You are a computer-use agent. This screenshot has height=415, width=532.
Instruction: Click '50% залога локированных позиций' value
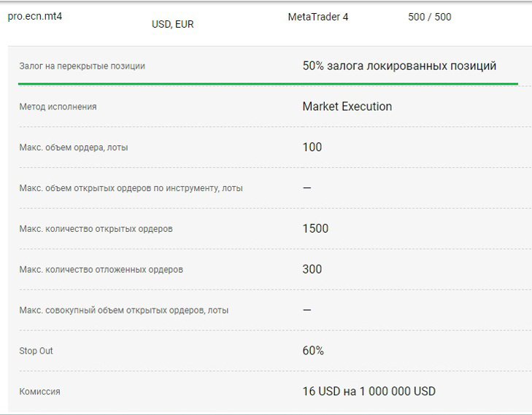pos(399,66)
